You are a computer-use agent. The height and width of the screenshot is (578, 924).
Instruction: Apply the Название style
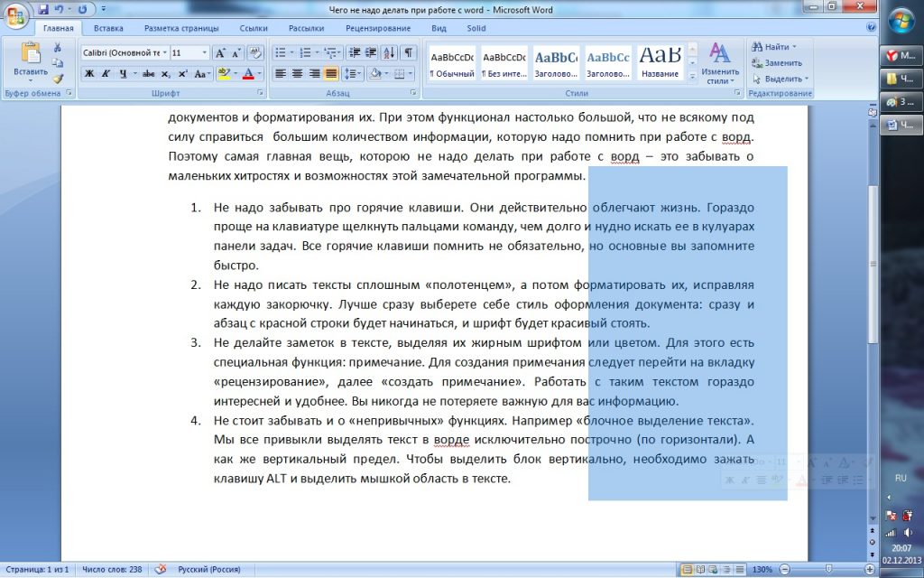pos(660,63)
